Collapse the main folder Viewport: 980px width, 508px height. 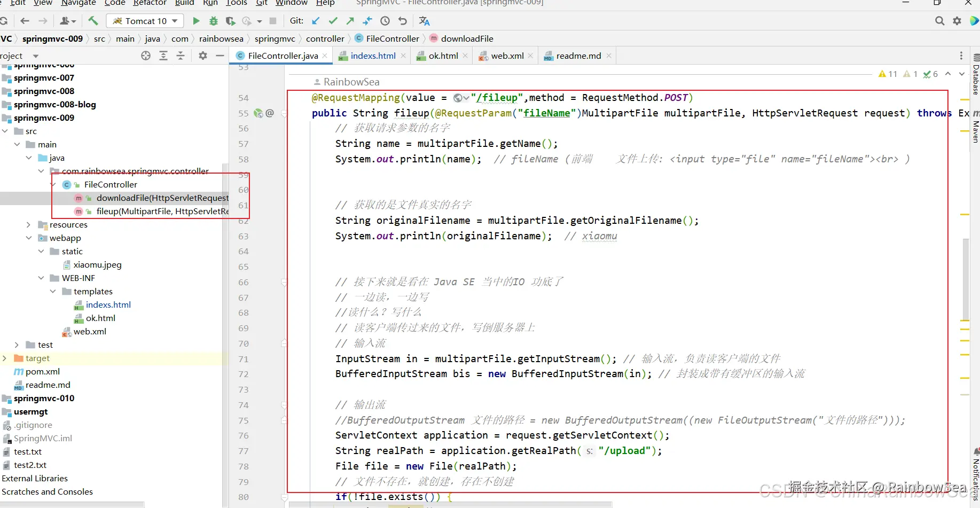click(17, 144)
